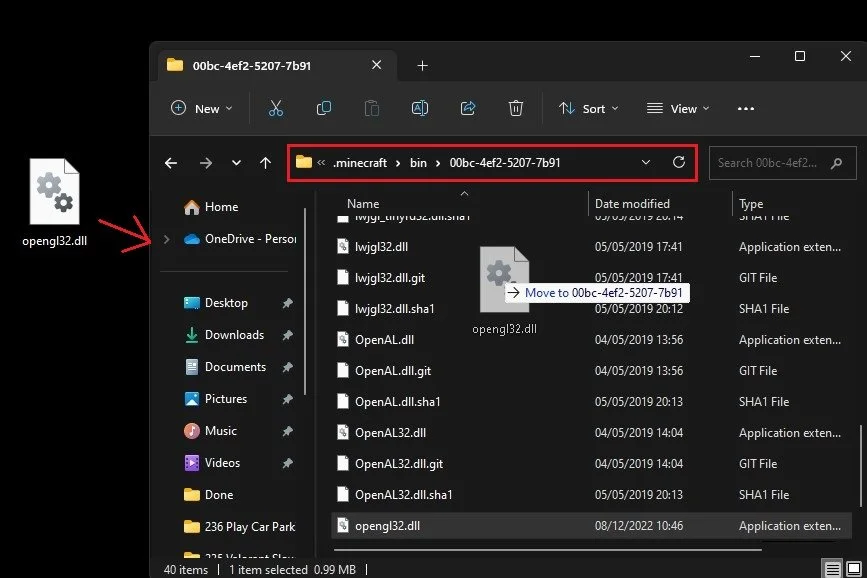The height and width of the screenshot is (578, 867).
Task: Navigate back using the back arrow
Action: pyautogui.click(x=171, y=163)
